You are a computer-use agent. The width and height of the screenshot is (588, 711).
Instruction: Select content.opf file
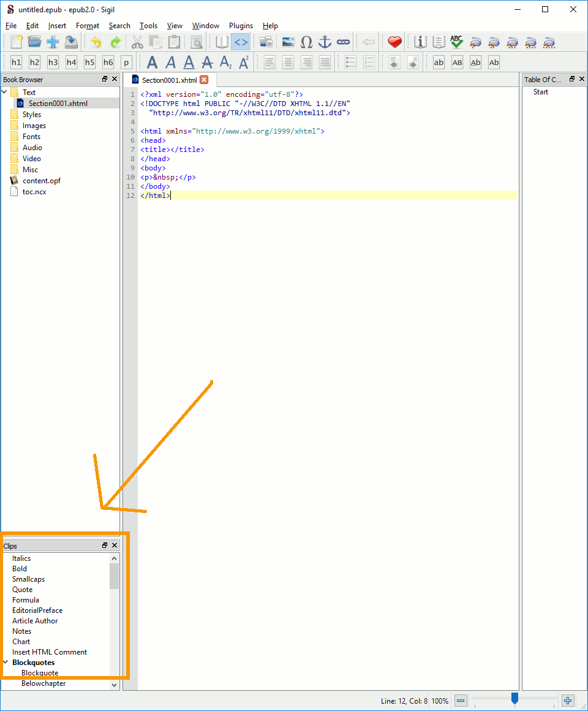tap(41, 180)
